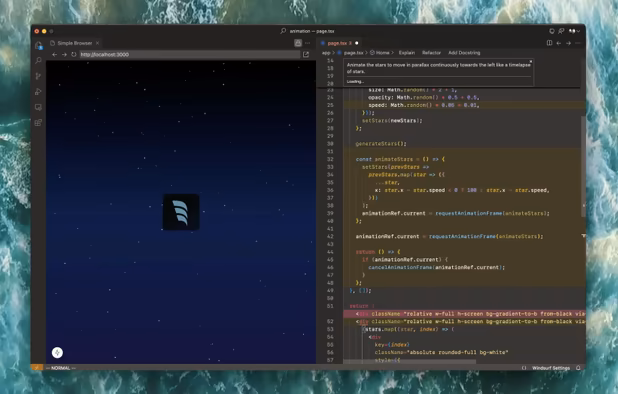Click the orange remote indicator in status bar
Image resolution: width=618 pixels, height=394 pixels.
click(37, 368)
